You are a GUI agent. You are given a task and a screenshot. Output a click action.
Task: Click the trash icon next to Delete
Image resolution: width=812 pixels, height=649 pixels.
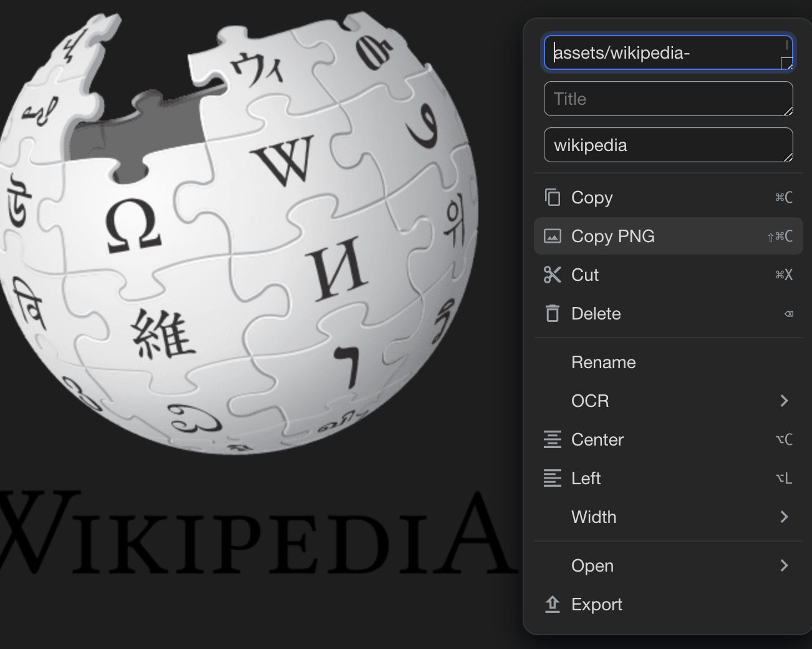(x=553, y=313)
